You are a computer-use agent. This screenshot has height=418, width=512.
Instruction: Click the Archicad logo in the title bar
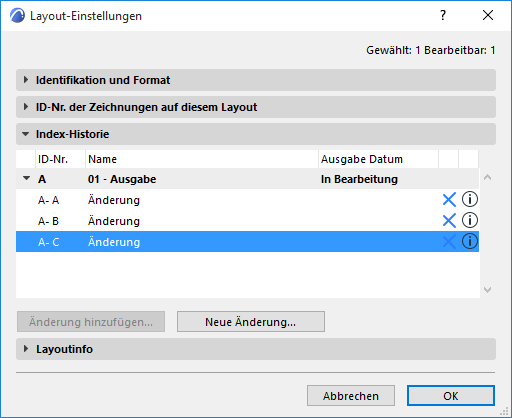17,15
